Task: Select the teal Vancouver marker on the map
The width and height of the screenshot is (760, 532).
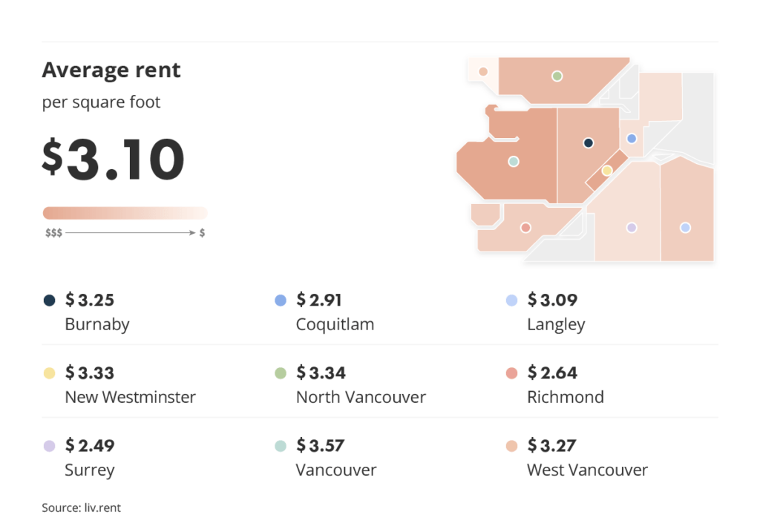Action: pyautogui.click(x=513, y=161)
